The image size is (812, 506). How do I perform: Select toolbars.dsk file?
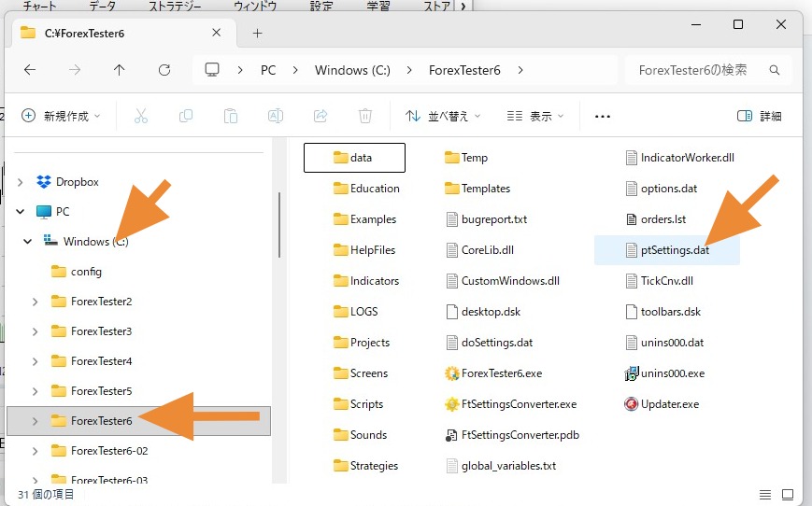(x=662, y=312)
